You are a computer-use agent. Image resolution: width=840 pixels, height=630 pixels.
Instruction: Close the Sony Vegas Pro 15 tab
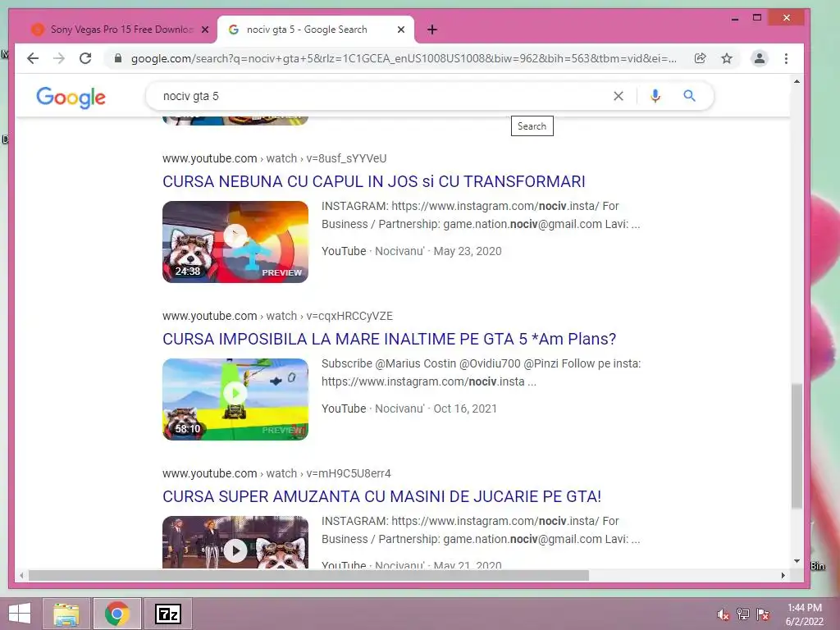(204, 30)
